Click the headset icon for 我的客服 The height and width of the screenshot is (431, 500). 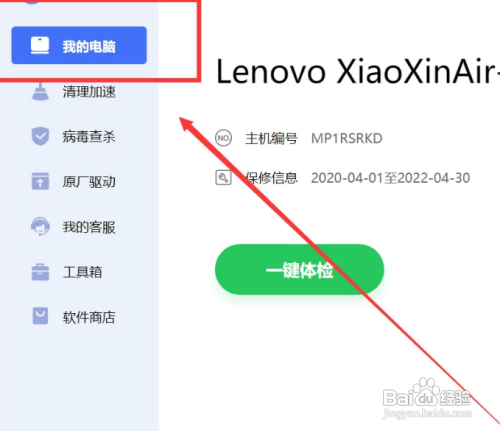40,227
